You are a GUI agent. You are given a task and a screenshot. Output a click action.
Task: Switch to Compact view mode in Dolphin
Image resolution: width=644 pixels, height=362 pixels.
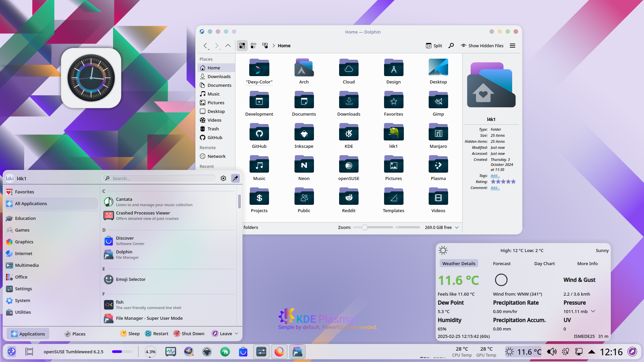(x=254, y=46)
